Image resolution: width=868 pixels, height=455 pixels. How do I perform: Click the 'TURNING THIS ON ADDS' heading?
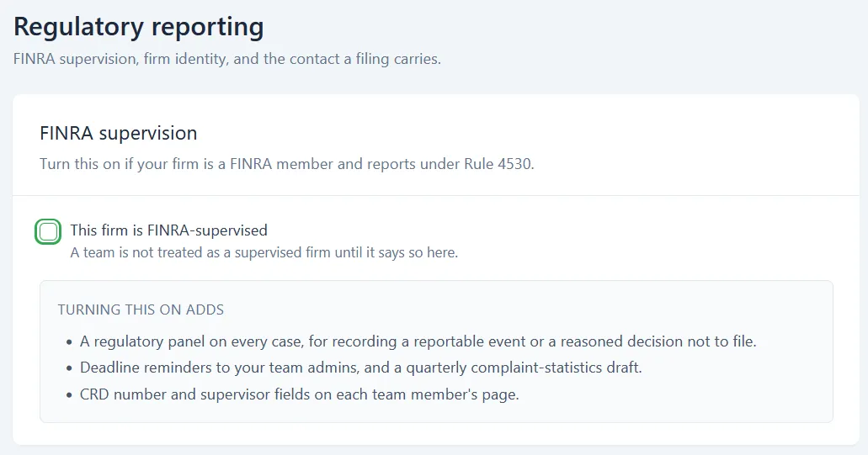[141, 310]
